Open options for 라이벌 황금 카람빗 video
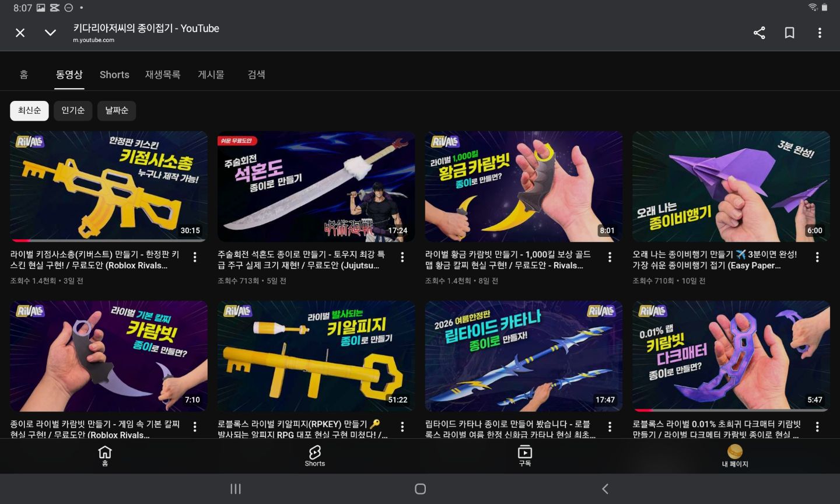 click(610, 257)
